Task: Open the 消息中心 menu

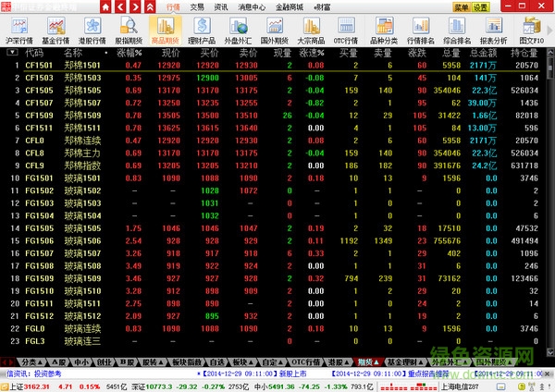Action: pyautogui.click(x=252, y=6)
